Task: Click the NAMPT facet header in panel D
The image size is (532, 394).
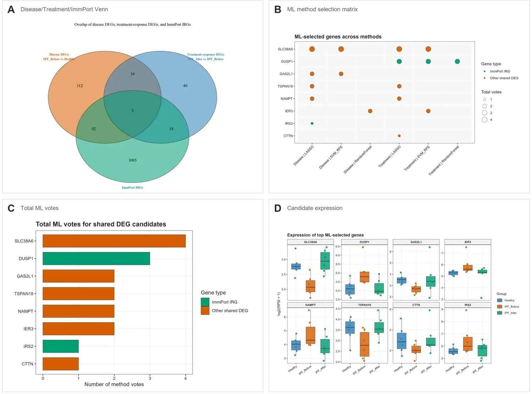Action: [310, 305]
